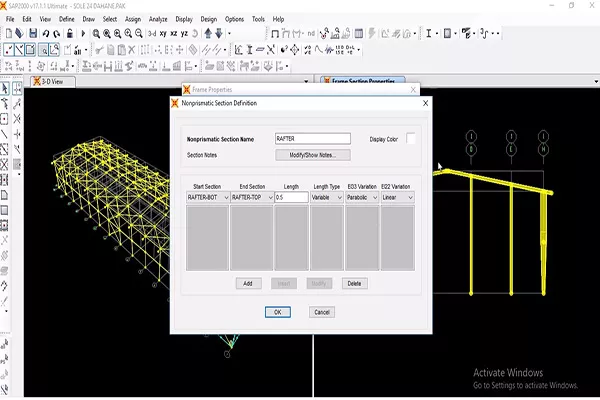Click the Save model icon
The width and height of the screenshot is (600, 400).
point(33,33)
